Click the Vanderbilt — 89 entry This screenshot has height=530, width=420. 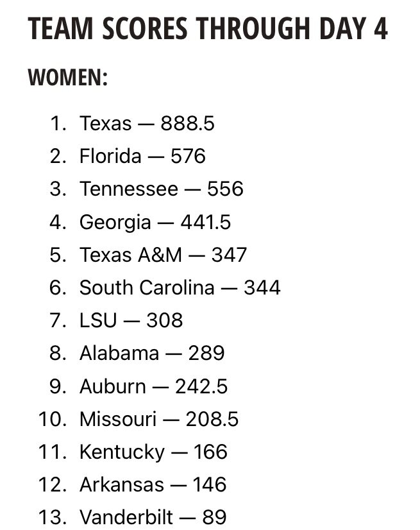coord(153,517)
